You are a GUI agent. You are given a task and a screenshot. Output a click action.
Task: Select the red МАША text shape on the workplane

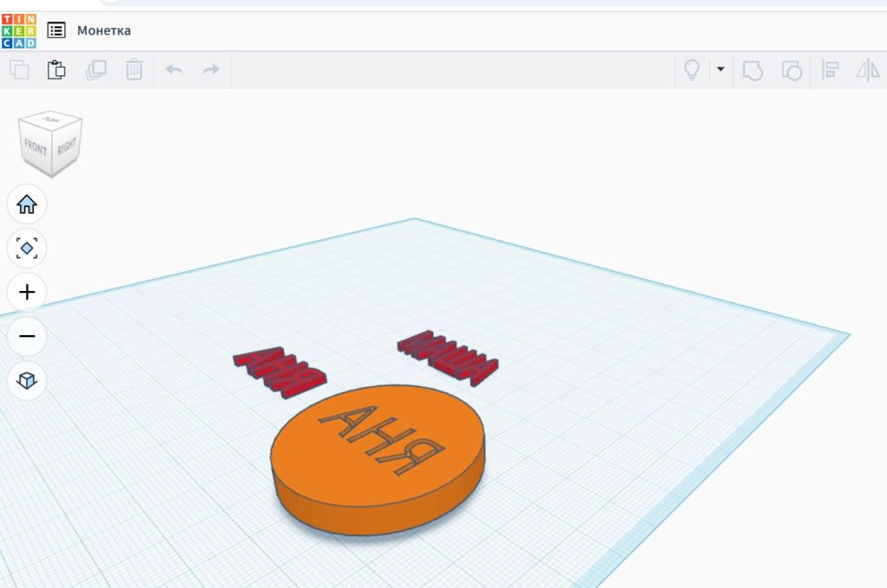[448, 358]
